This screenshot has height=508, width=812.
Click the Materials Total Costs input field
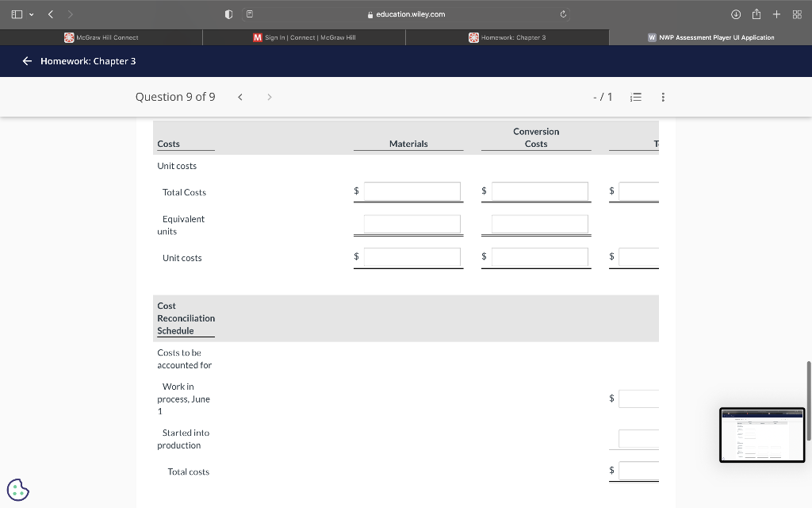412,191
